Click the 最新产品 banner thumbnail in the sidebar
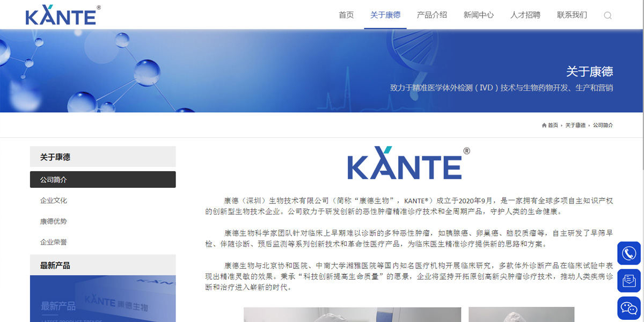 pos(103,299)
